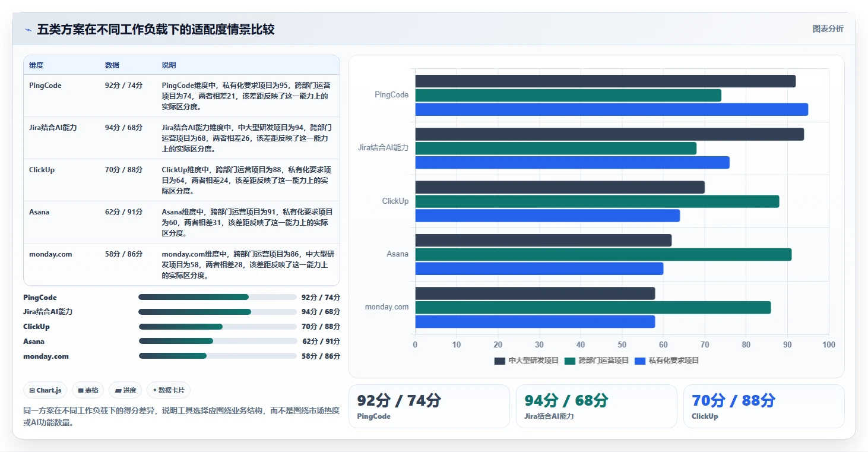Click 70分 / 88分 in the table
This screenshot has width=868, height=452.
(x=124, y=170)
